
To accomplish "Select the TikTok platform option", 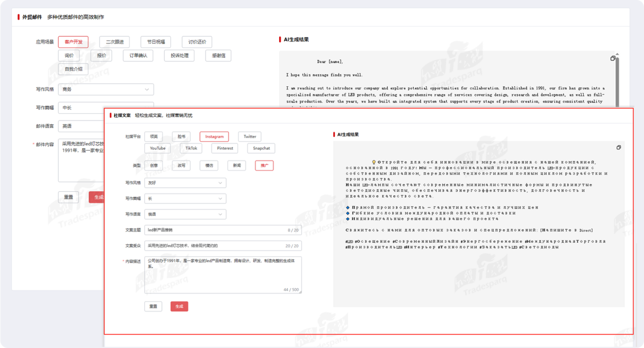I will point(191,148).
